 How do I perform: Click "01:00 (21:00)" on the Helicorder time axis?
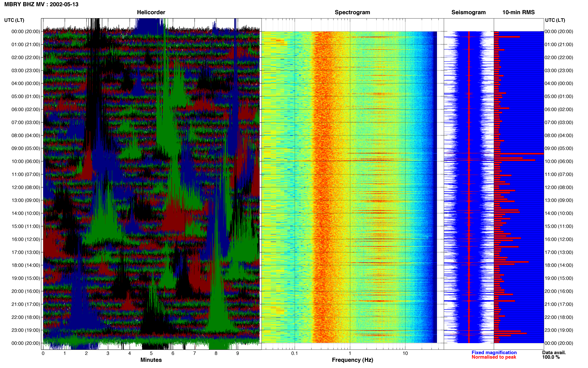(x=26, y=45)
